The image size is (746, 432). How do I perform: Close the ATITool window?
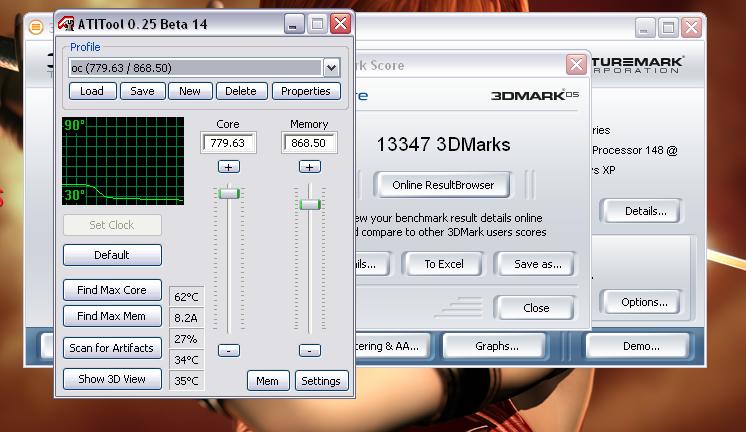(341, 23)
